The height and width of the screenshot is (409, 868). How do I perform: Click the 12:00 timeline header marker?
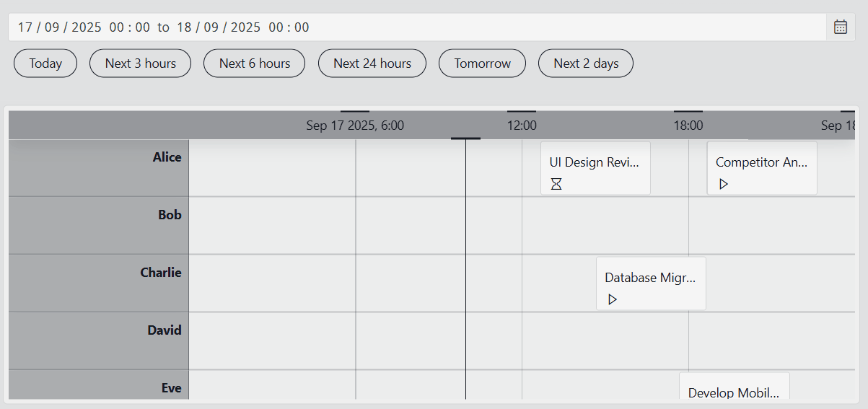point(522,126)
